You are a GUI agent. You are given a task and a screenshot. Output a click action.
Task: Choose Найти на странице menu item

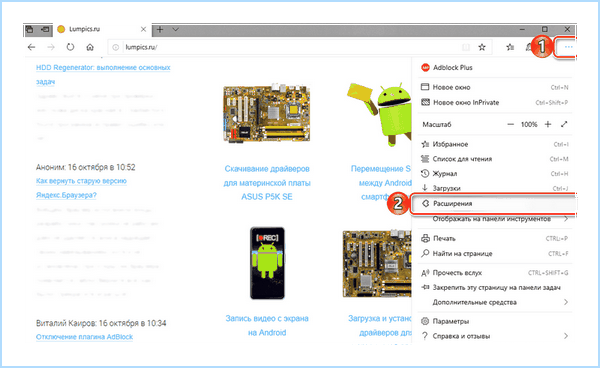click(494, 253)
